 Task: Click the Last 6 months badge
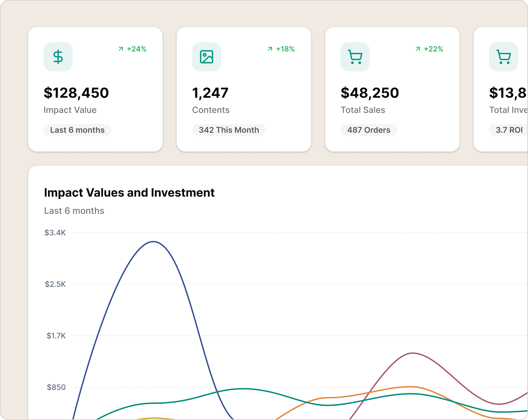coord(77,130)
